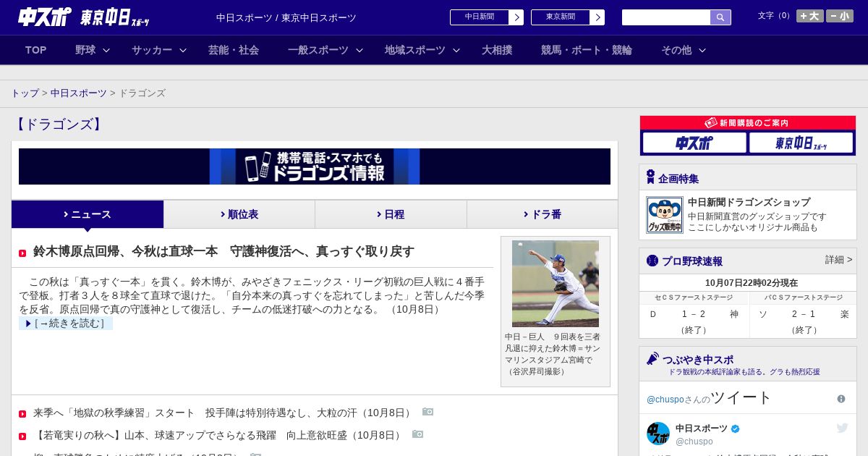Open the 中日新聞ドラゴンズショップ link

[749, 202]
